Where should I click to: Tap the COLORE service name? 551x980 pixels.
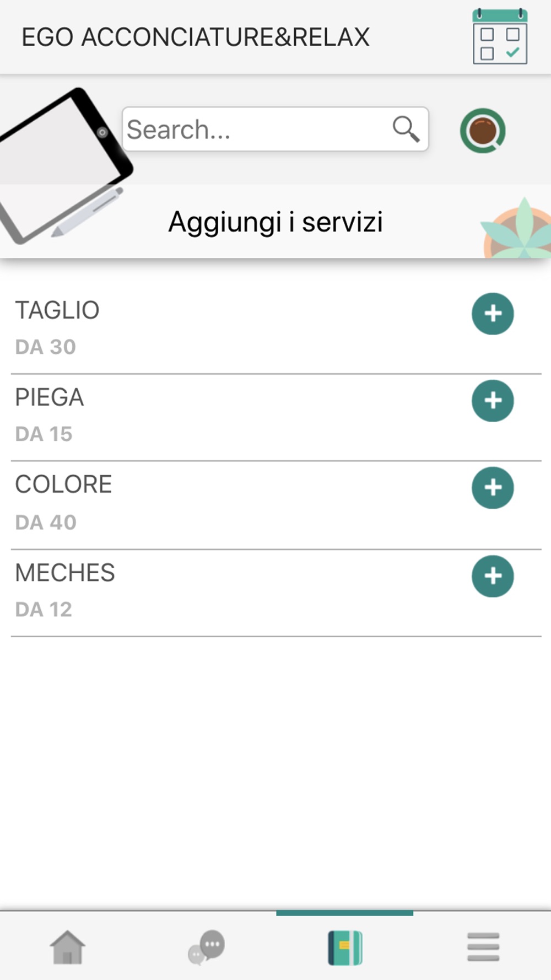tap(63, 484)
